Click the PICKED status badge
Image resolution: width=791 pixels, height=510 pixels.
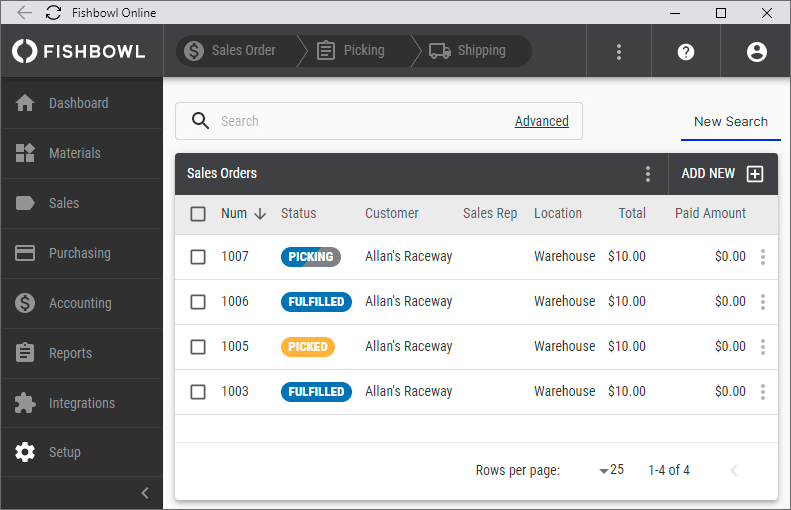coord(308,347)
